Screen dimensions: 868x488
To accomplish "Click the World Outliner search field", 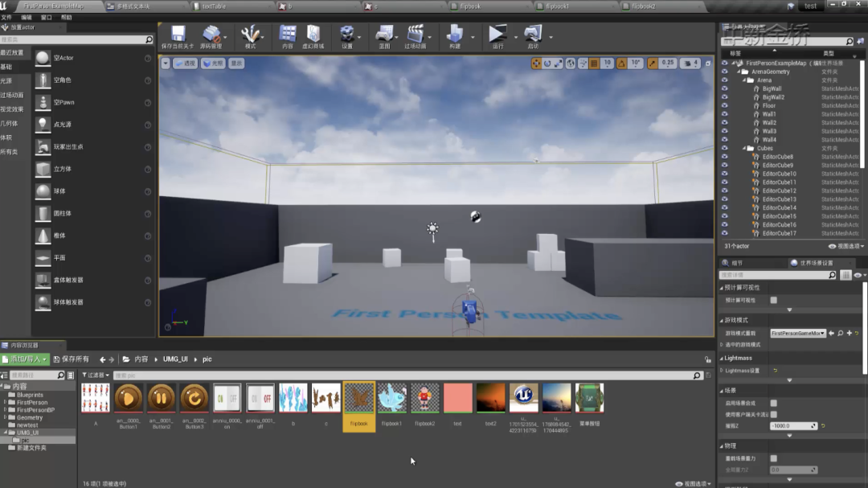I will 787,42.
